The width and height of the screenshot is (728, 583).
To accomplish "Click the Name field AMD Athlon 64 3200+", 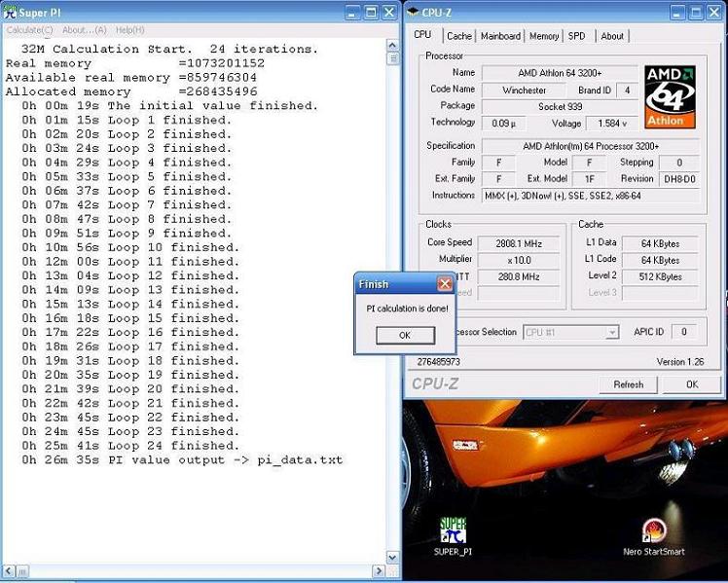I will coord(560,73).
